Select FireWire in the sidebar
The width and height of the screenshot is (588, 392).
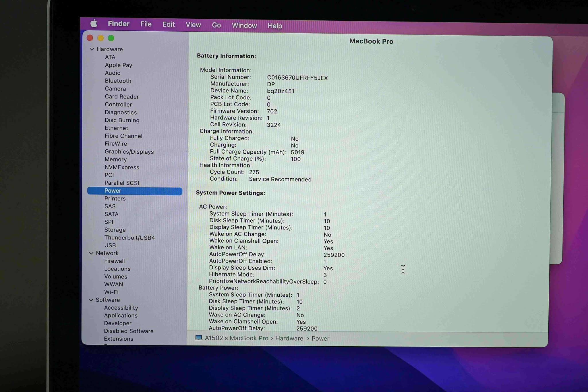click(x=116, y=144)
